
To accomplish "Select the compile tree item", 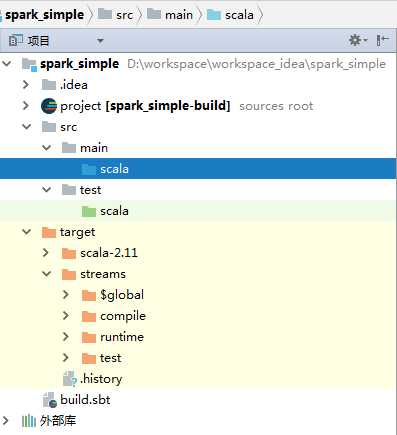I will [123, 316].
